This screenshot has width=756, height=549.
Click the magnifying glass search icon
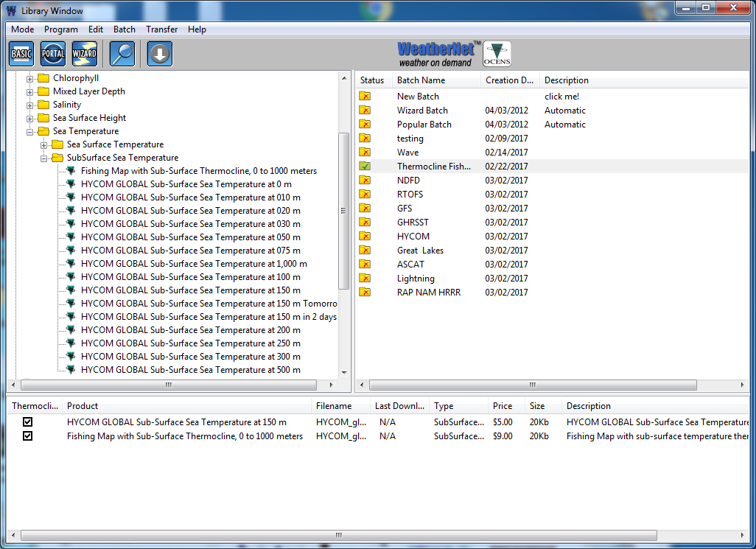coord(122,54)
